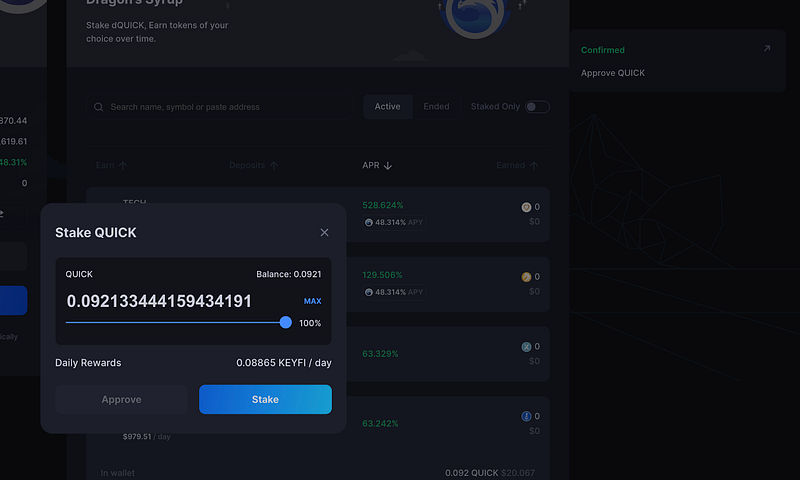The image size is (800, 480).
Task: Click the 0.08865 KEYFI / day value
Action: coord(284,363)
